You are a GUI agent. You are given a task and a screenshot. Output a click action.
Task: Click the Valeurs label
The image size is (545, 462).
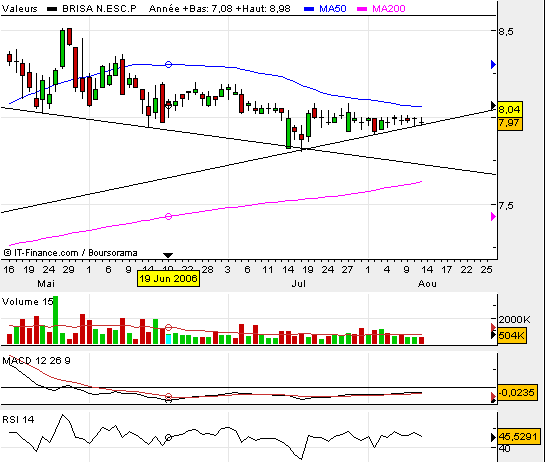tap(19, 8)
